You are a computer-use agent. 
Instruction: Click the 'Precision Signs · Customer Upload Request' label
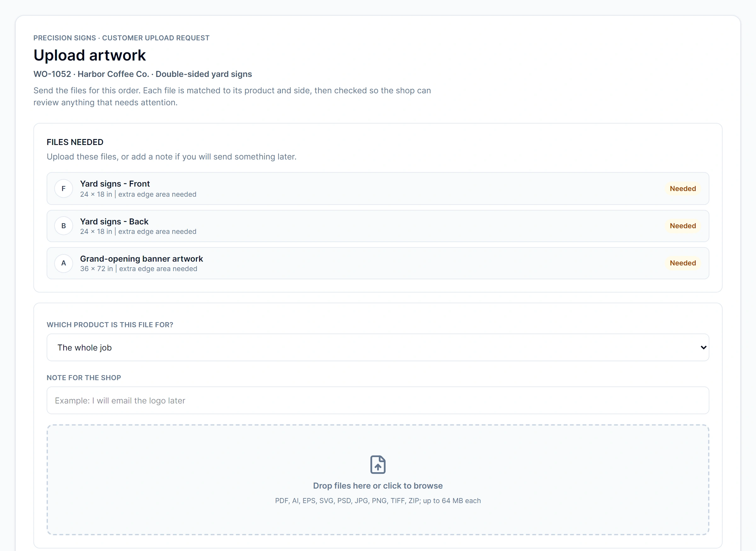[x=121, y=38]
